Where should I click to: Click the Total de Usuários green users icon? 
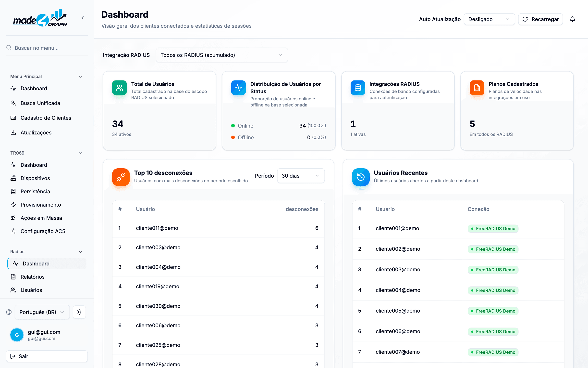pyautogui.click(x=119, y=88)
